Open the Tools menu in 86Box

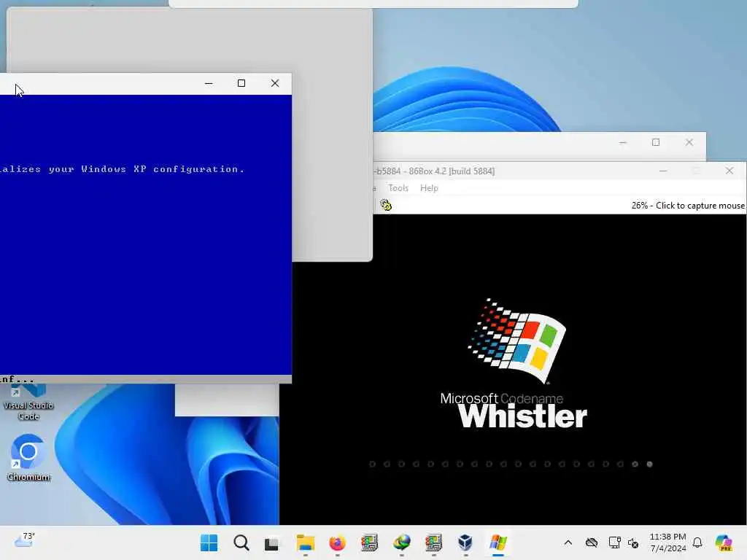(398, 188)
